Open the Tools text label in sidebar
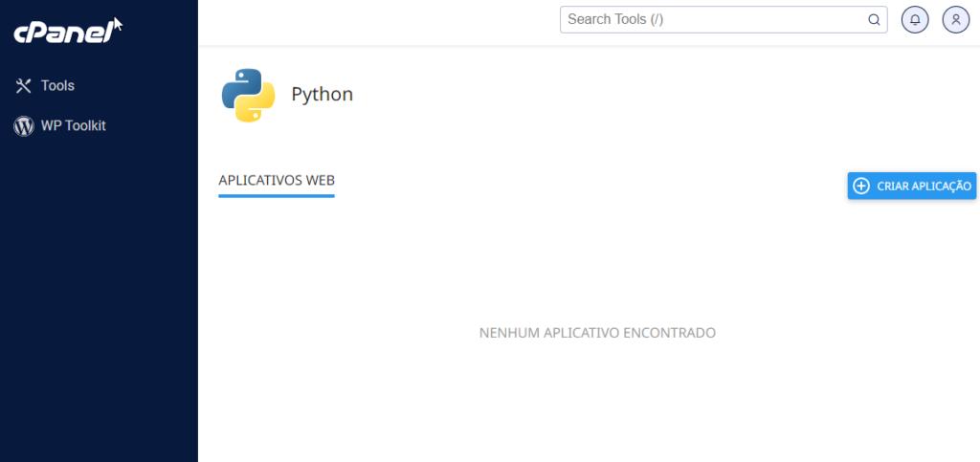The height and width of the screenshot is (462, 980). [x=57, y=86]
